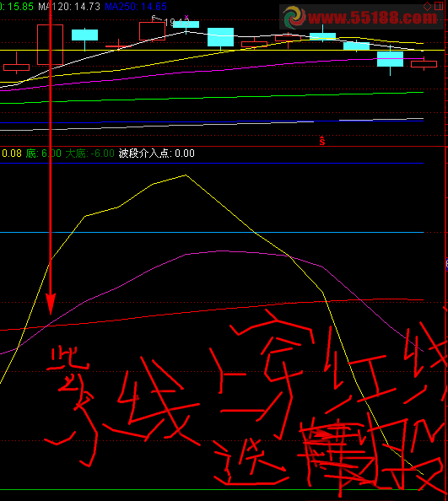Click the red diamond icon at chart corner

tap(427, 6)
